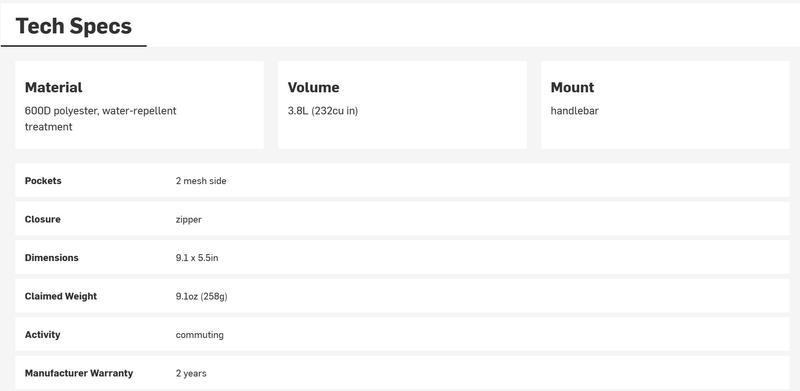Click the commuting activity value
Viewport: 800px width, 391px height.
click(x=199, y=335)
